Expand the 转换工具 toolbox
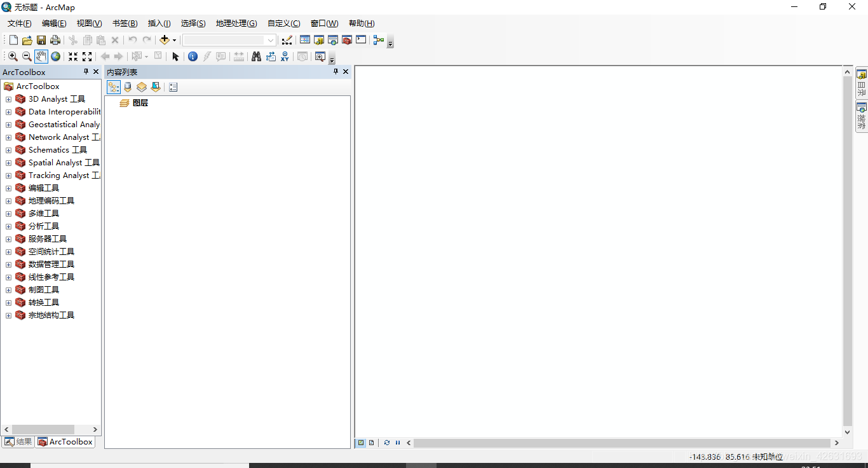The image size is (868, 468). click(x=8, y=303)
